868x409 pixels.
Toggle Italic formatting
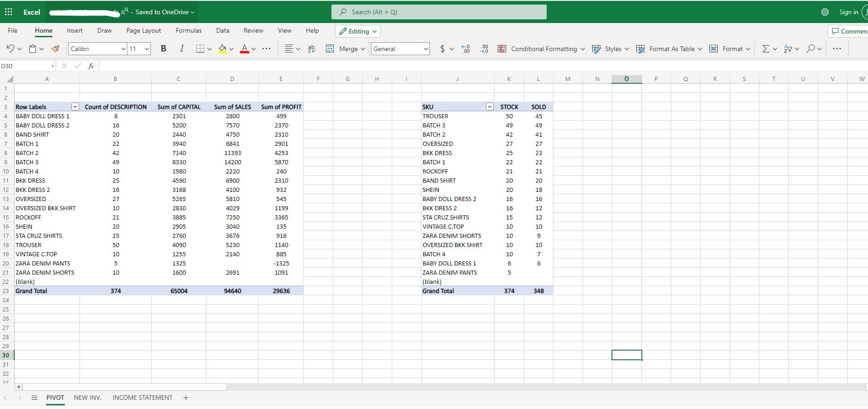(x=182, y=49)
